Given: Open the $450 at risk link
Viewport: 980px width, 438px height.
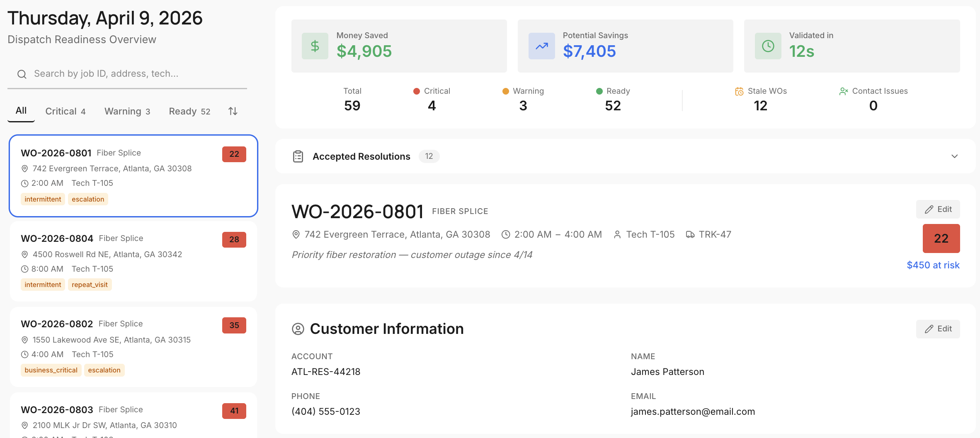Looking at the screenshot, I should (x=933, y=265).
